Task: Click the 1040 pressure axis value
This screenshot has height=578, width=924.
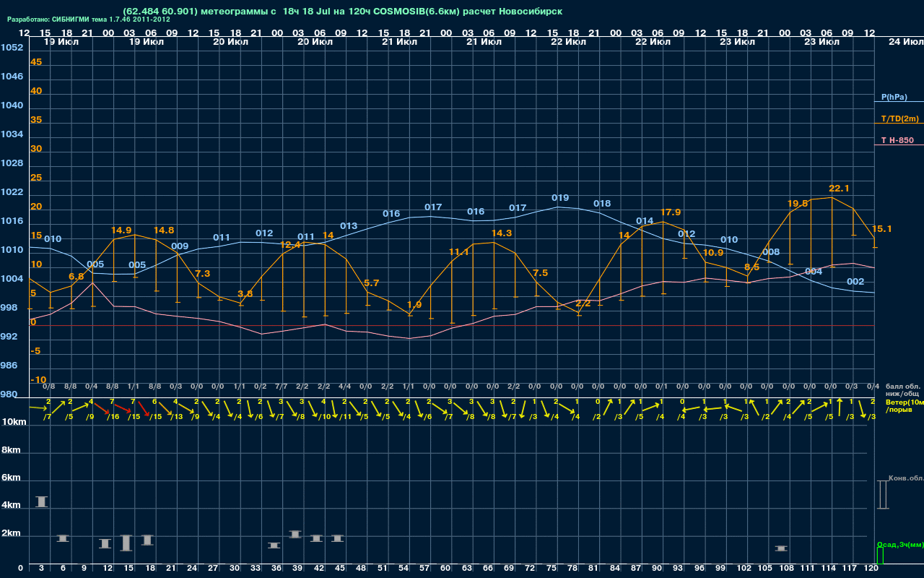Action: click(12, 105)
